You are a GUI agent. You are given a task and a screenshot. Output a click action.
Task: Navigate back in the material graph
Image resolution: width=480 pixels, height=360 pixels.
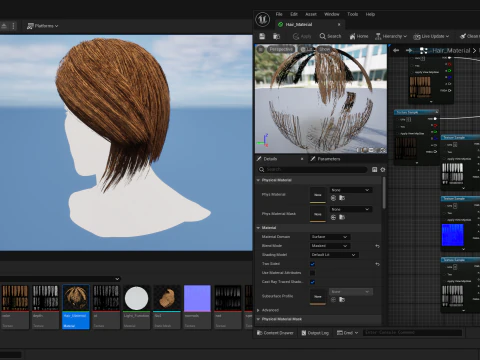point(396,50)
